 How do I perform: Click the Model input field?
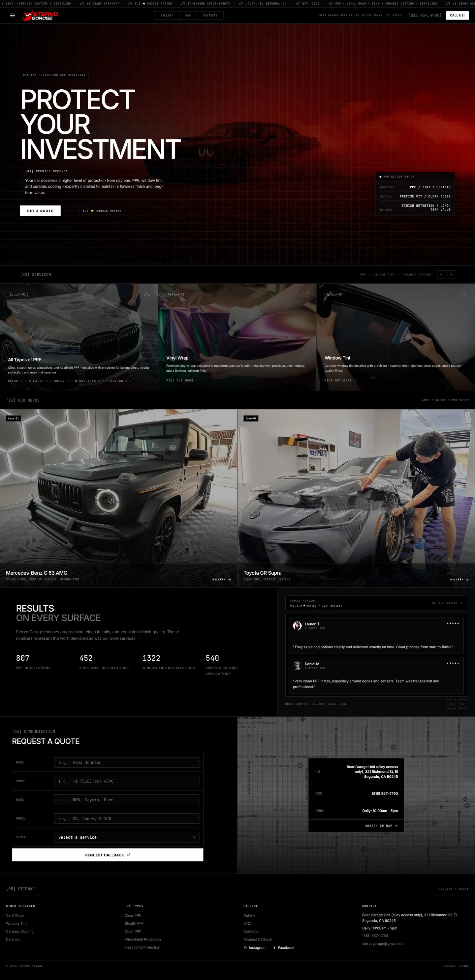click(126, 818)
